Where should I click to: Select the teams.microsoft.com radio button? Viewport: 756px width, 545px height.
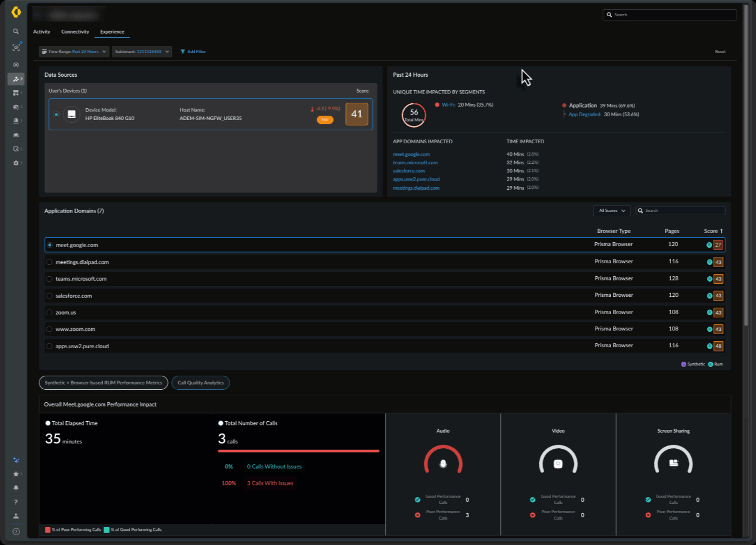pyautogui.click(x=49, y=279)
